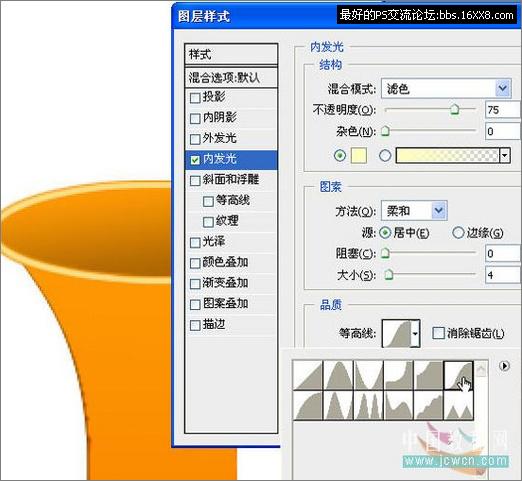Select the Linear contour preset thumbnail
This screenshot has height=481, width=522.
pos(308,375)
